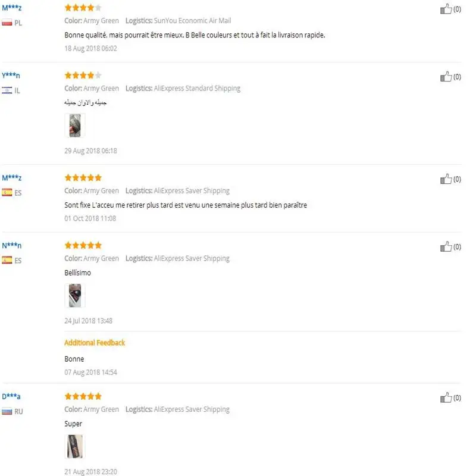Viewport: 476px width, 476px height.
Task: Thumbs-up the Y***n review from IL
Action: (x=446, y=77)
